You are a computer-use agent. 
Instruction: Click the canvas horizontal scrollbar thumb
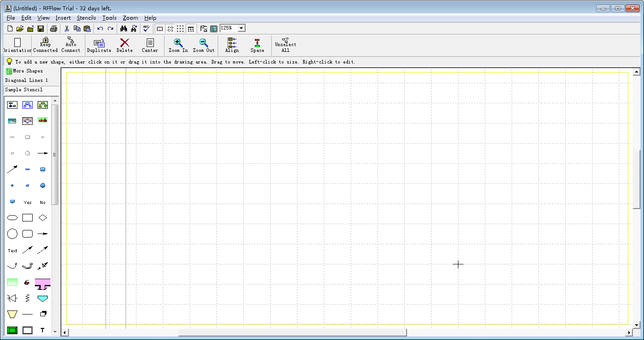point(292,332)
